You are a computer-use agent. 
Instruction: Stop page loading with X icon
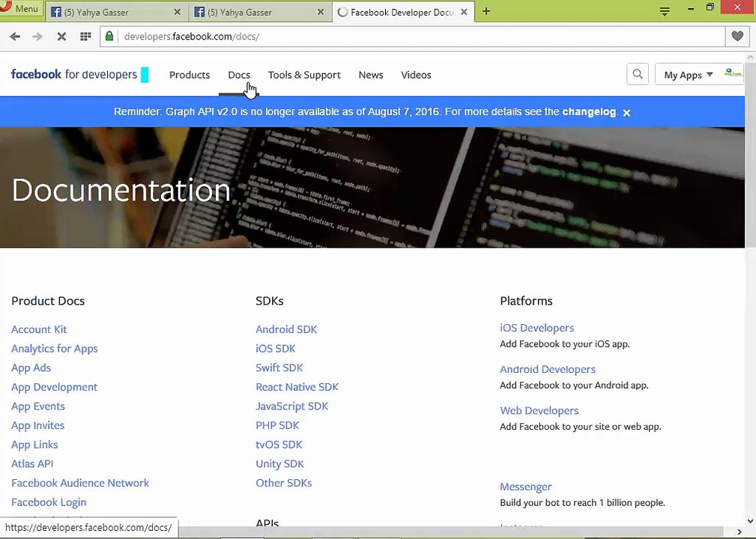pos(61,37)
